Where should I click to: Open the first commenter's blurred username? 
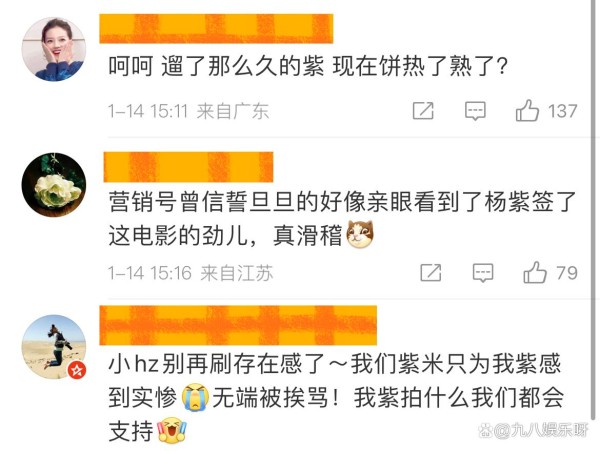pos(216,29)
